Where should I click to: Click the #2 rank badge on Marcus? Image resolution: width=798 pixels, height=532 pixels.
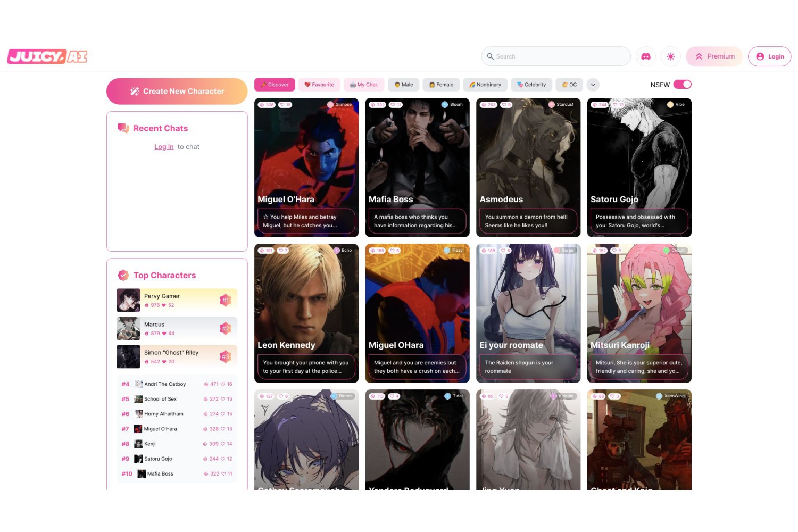click(x=226, y=328)
